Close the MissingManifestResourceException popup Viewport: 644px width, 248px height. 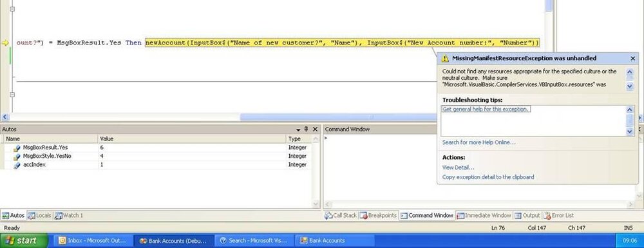point(632,59)
